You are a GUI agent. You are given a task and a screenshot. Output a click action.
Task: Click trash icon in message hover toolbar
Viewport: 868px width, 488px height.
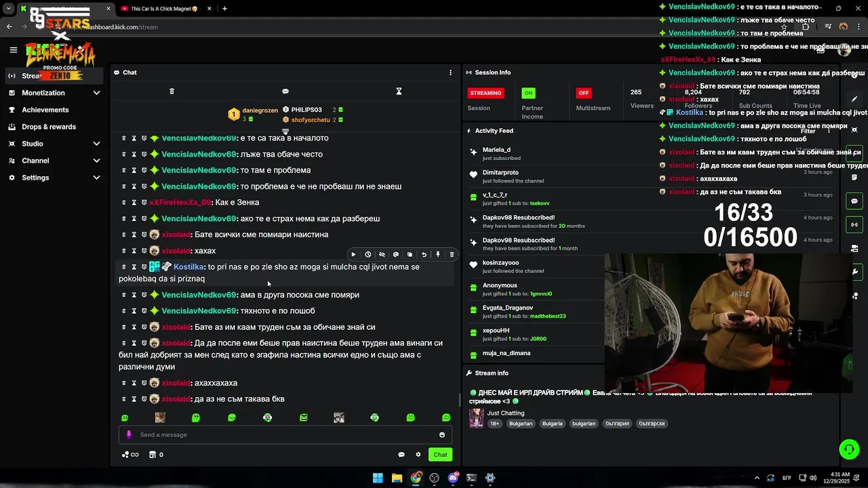452,255
